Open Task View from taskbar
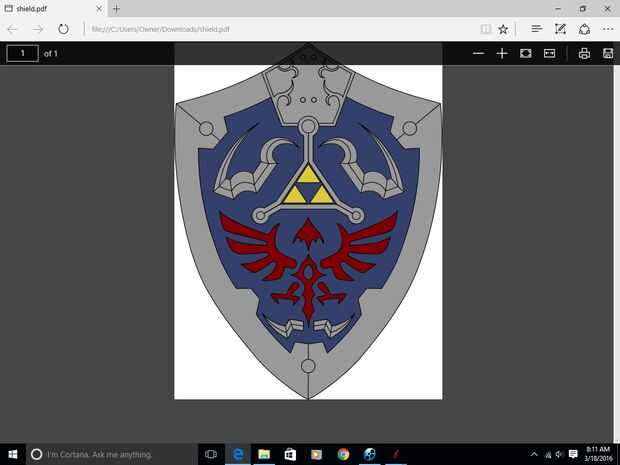Viewport: 620px width, 465px height. [x=211, y=454]
